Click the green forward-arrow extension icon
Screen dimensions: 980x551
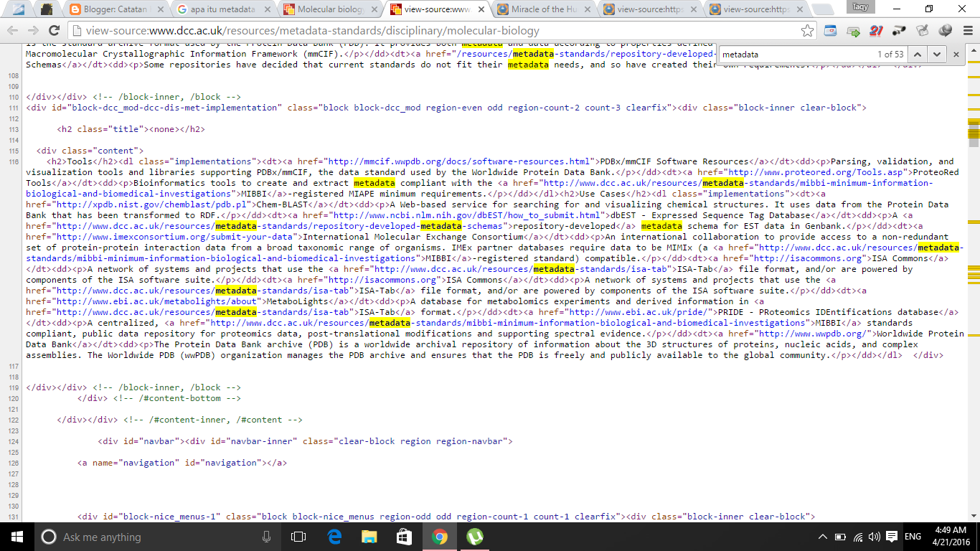click(853, 31)
